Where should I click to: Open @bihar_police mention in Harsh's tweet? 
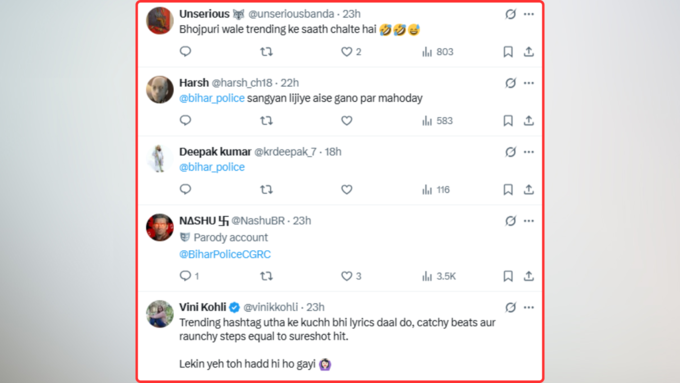(x=212, y=98)
